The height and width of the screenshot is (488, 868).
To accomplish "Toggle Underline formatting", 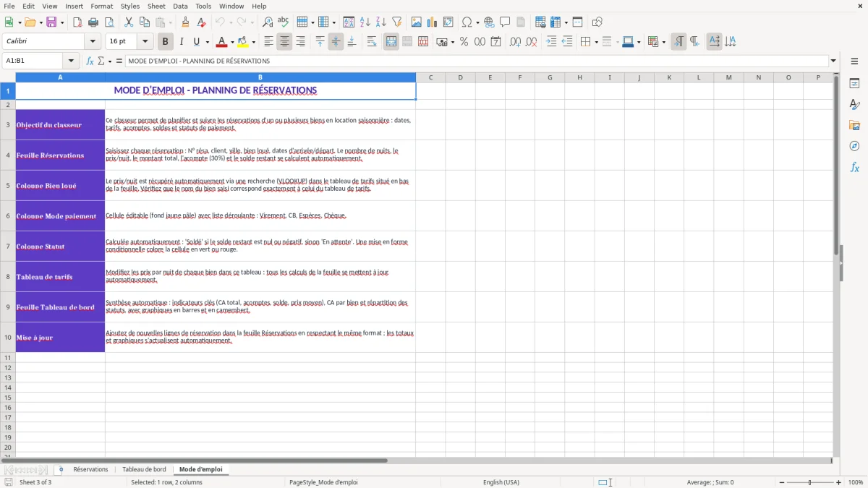I will (196, 42).
